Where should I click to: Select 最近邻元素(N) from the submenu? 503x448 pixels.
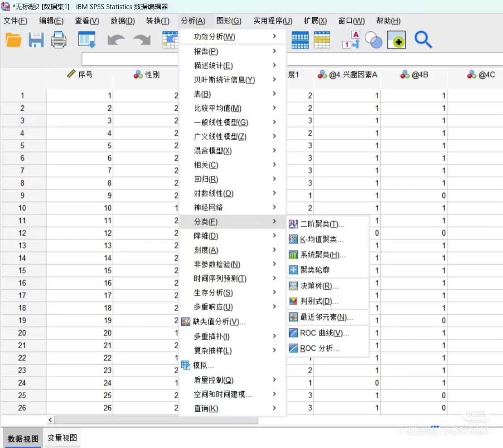coord(327,317)
